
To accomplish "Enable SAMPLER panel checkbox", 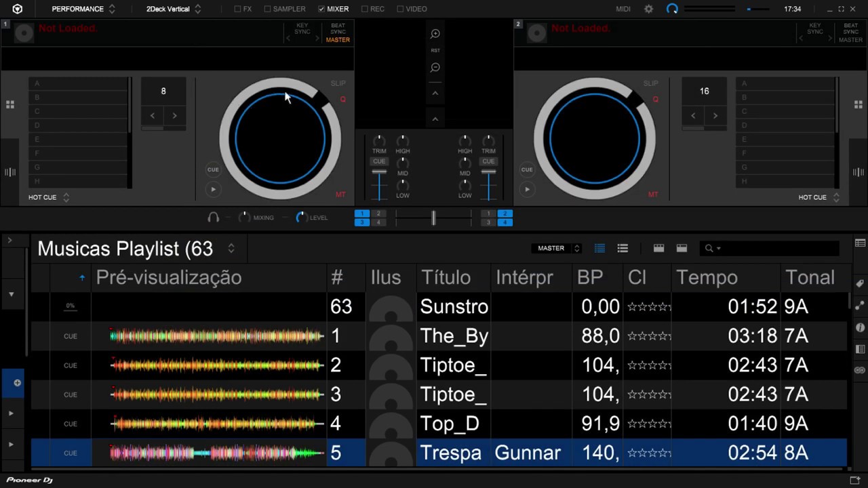I will click(x=267, y=9).
